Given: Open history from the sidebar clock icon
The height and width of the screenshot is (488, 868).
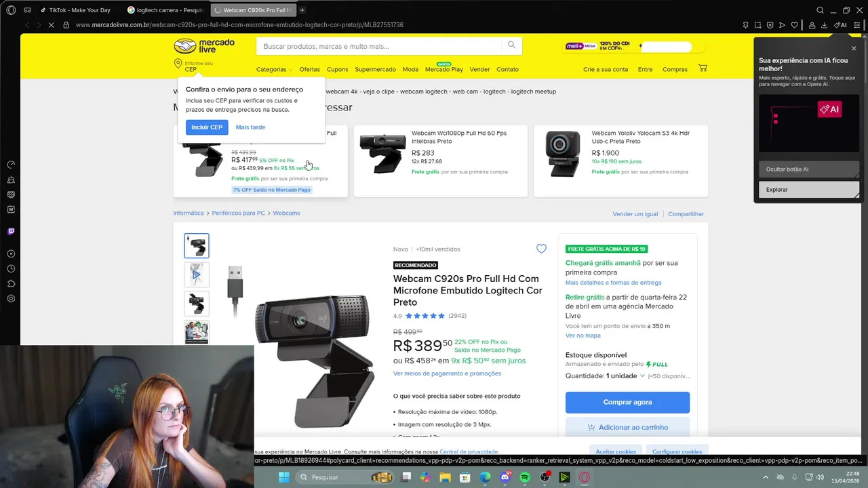Looking at the screenshot, I should 11,268.
